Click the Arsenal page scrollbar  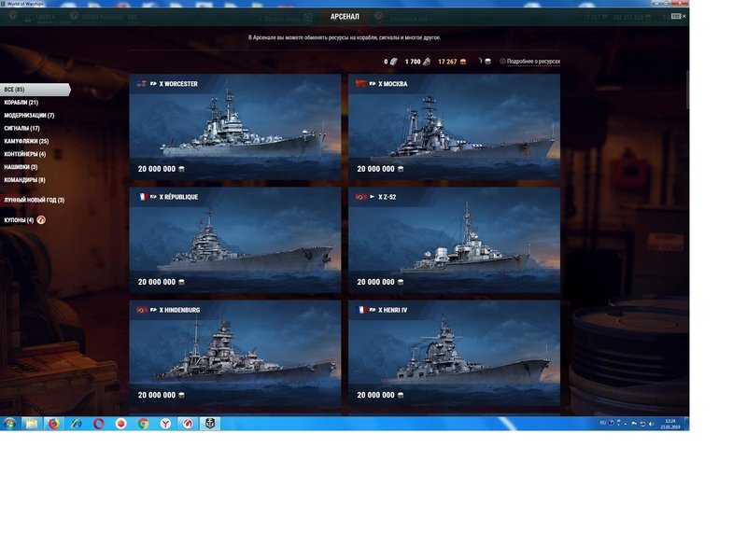[687, 91]
